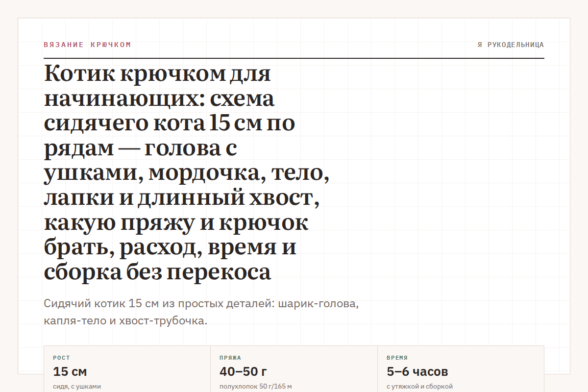This screenshot has height=392, width=588.
Task: Click the 5–6 часов time value
Action: (417, 371)
